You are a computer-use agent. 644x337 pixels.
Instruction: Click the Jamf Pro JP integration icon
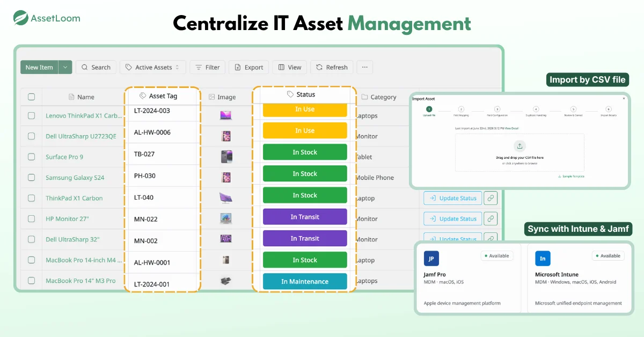tap(431, 259)
